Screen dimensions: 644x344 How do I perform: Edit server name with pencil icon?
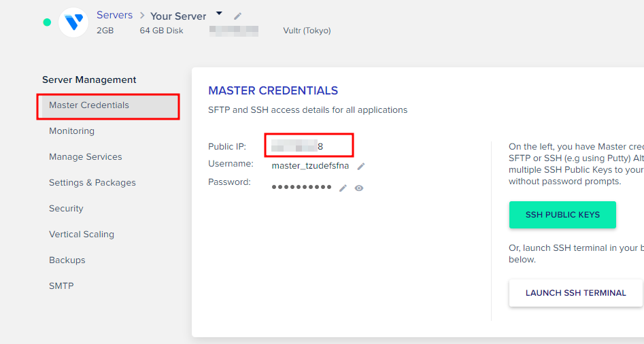[x=237, y=16]
